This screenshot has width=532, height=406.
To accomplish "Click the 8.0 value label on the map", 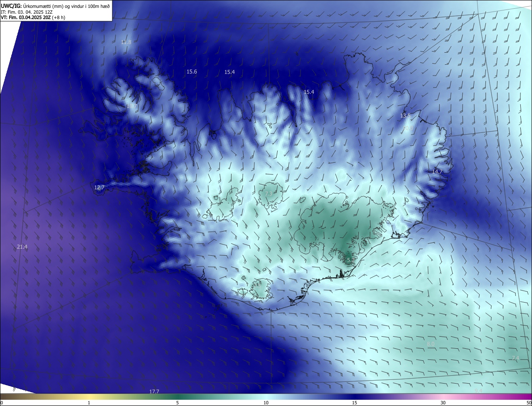I will [x=431, y=344].
